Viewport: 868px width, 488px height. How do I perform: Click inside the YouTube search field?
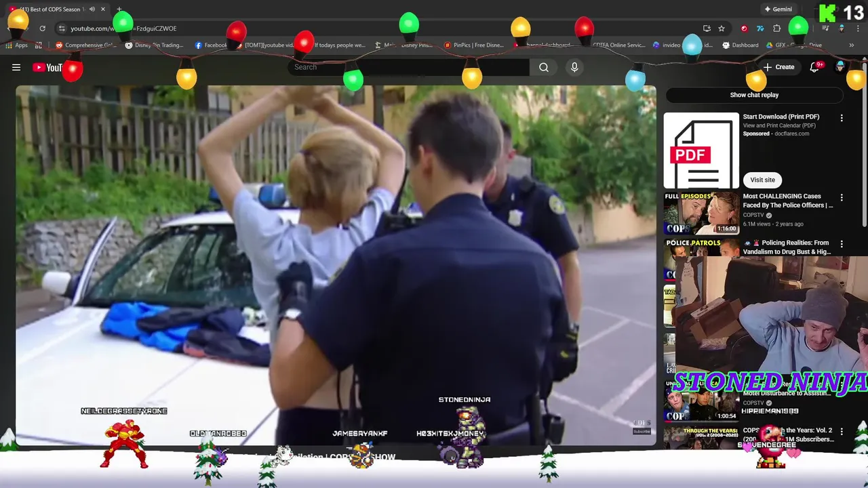coord(409,67)
